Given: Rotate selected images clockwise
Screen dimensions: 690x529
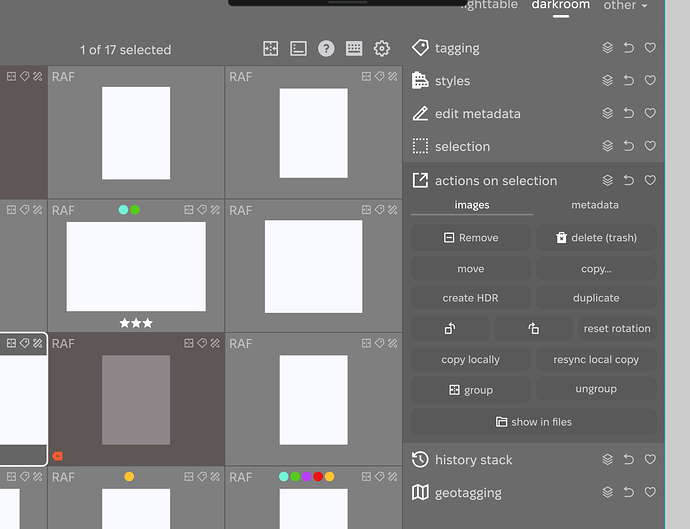Looking at the screenshot, I should pos(533,328).
